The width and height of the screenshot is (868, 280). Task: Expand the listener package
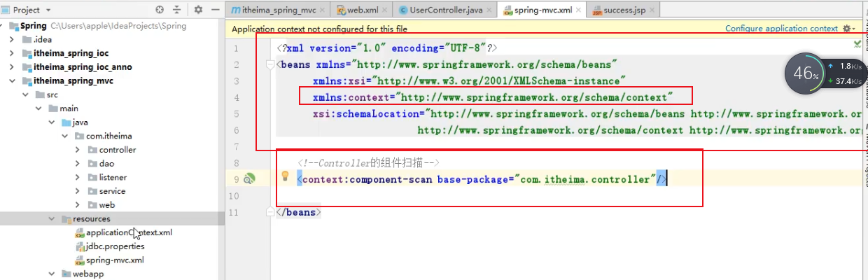pyautogui.click(x=78, y=177)
